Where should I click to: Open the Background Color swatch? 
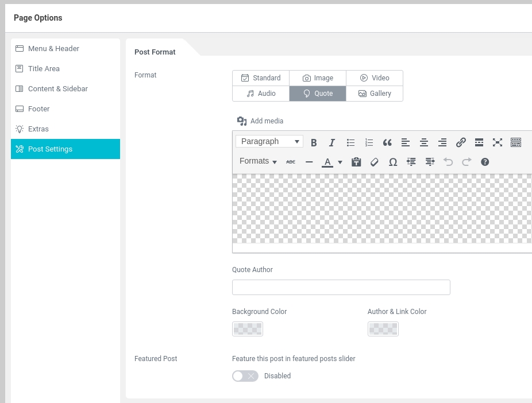(248, 329)
